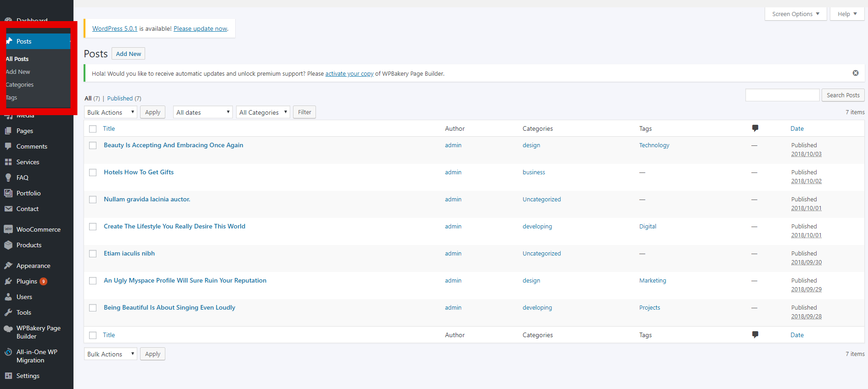The width and height of the screenshot is (868, 389).
Task: Open the All dates dropdown
Action: (x=203, y=112)
